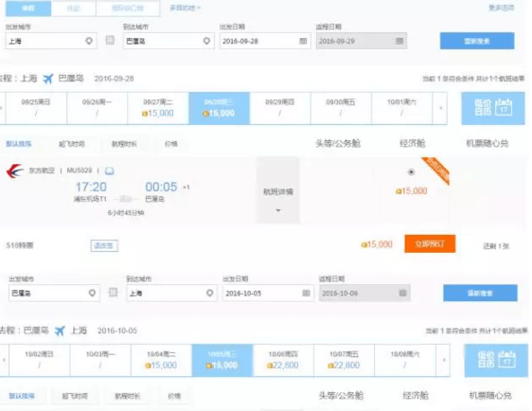This screenshot has height=411, width=532.
Task: Click pin icon in lower 上海 arrival field
Action: 210,293
